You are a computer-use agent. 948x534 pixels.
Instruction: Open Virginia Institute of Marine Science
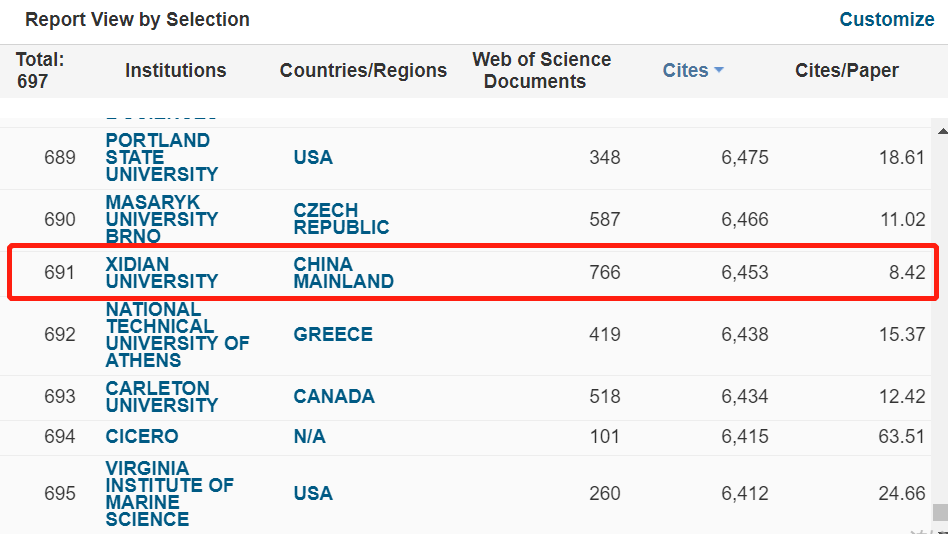(x=169, y=493)
